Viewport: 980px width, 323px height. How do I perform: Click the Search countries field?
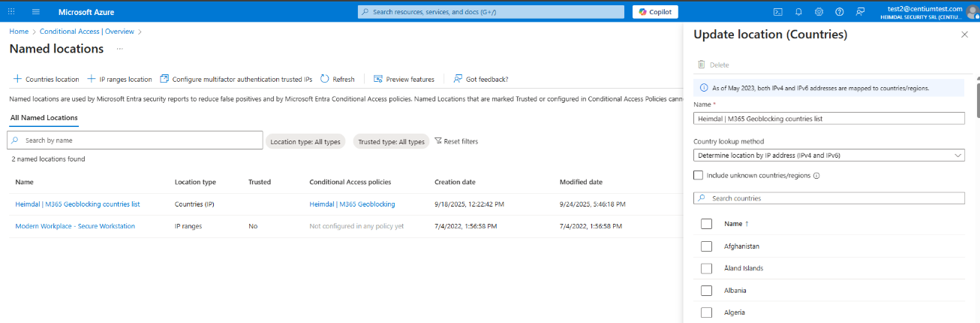[829, 198]
